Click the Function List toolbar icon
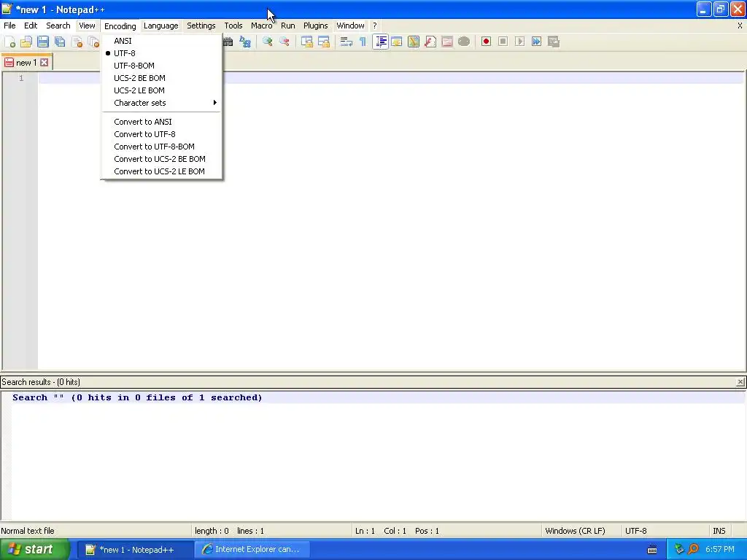 pos(430,42)
